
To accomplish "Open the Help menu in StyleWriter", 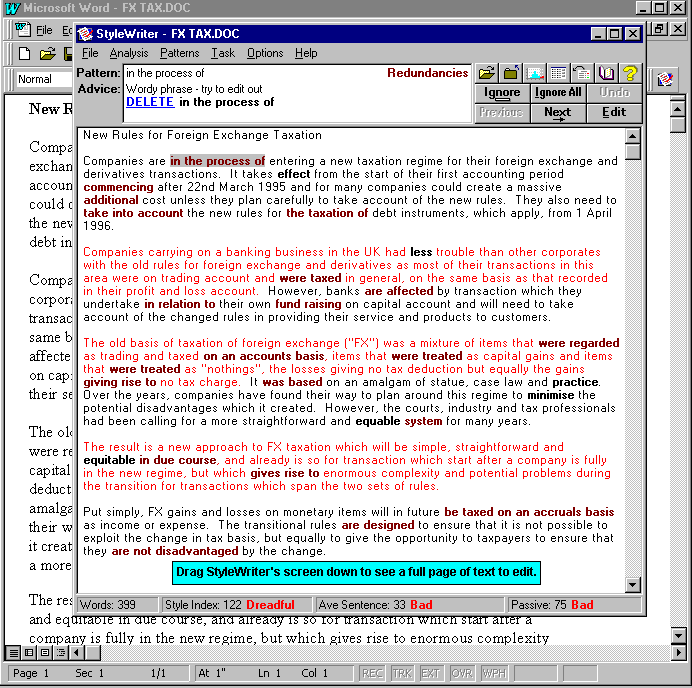I will pos(306,53).
